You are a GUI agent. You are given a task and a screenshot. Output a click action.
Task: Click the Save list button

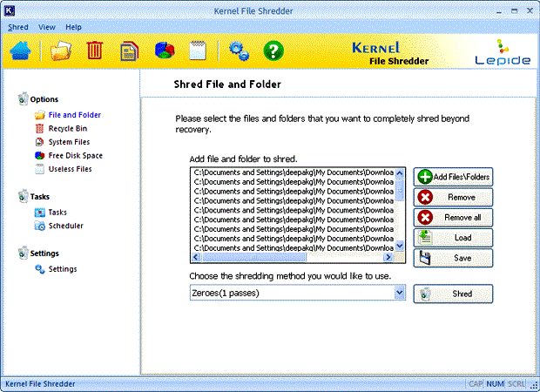[453, 258]
